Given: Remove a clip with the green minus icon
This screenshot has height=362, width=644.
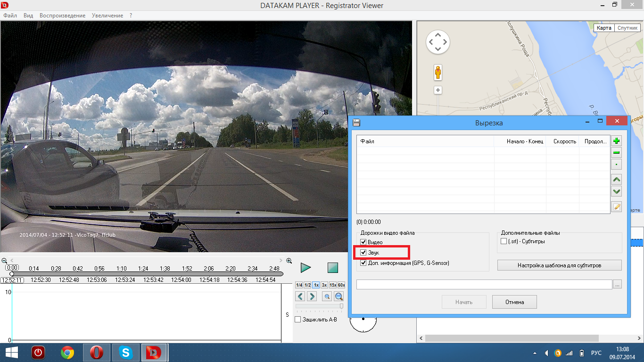Looking at the screenshot, I should click(616, 152).
